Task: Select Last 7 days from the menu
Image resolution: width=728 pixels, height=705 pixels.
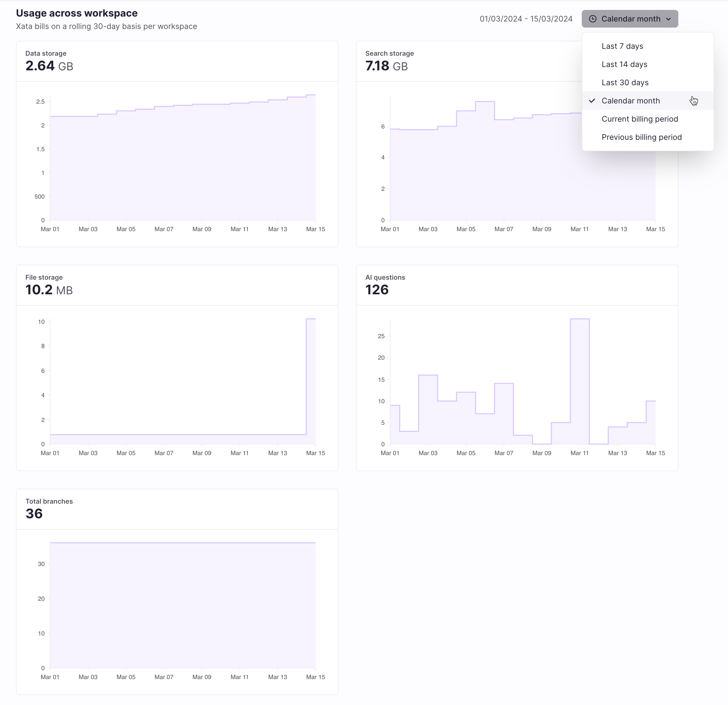Action: click(x=623, y=46)
